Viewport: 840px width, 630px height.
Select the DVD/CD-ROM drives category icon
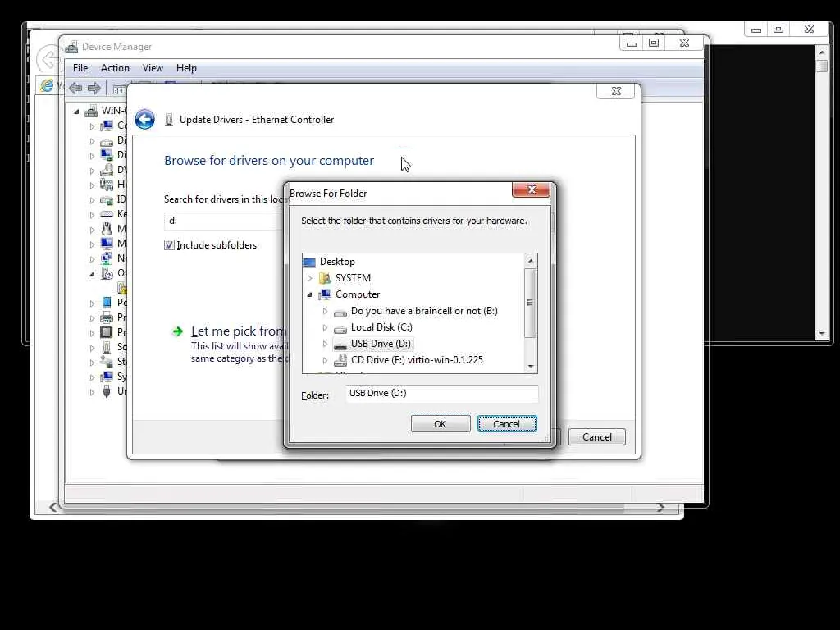(107, 170)
